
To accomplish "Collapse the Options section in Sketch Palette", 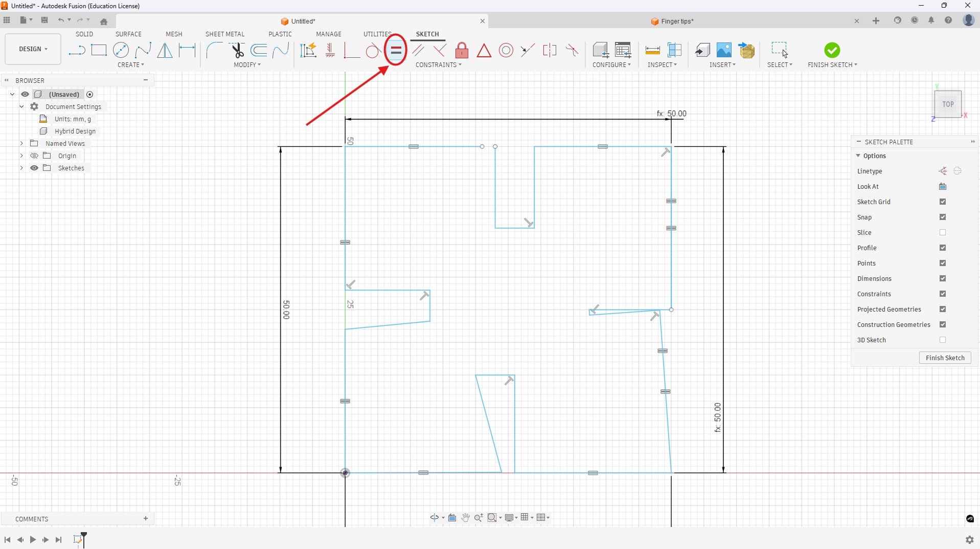I will tap(858, 156).
